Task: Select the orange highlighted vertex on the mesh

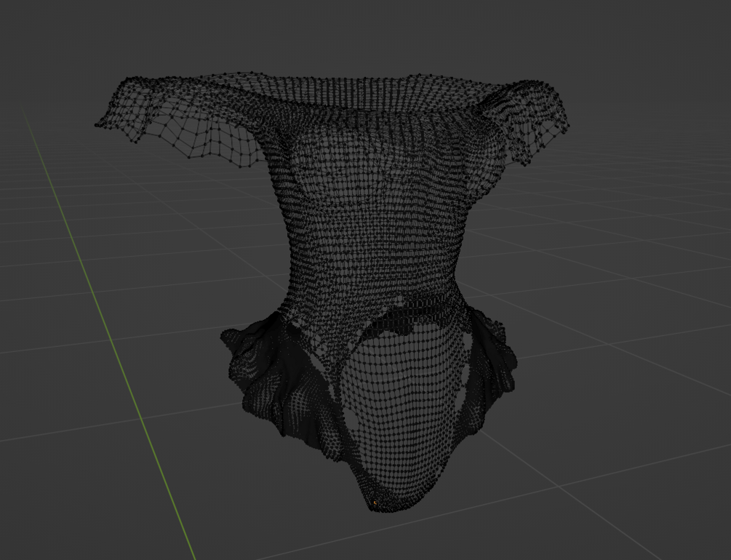Action: [375, 503]
